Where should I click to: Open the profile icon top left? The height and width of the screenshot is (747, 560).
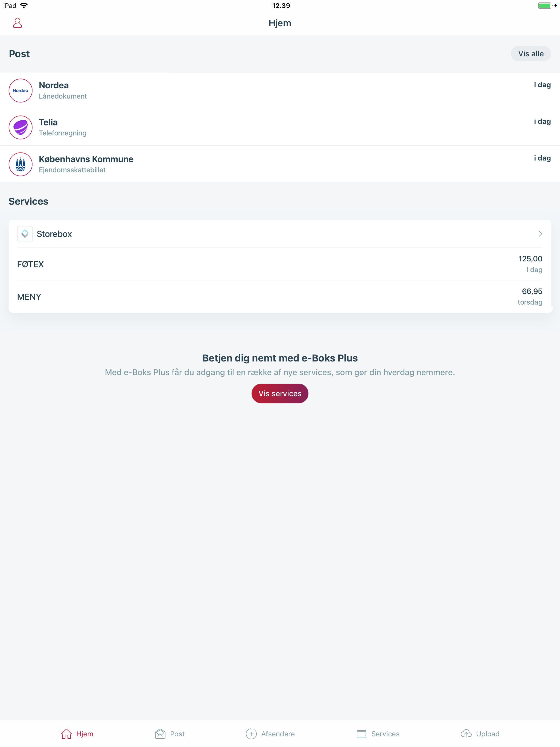coord(17,23)
